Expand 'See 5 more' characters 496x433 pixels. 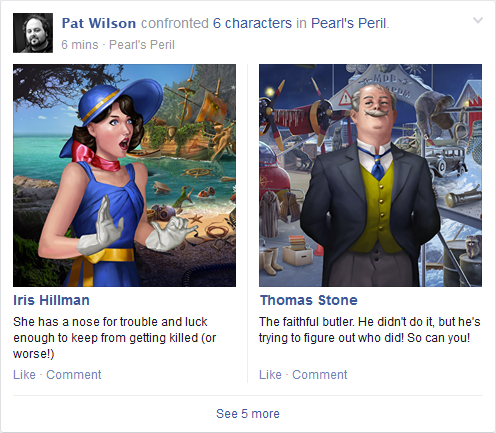(248, 414)
